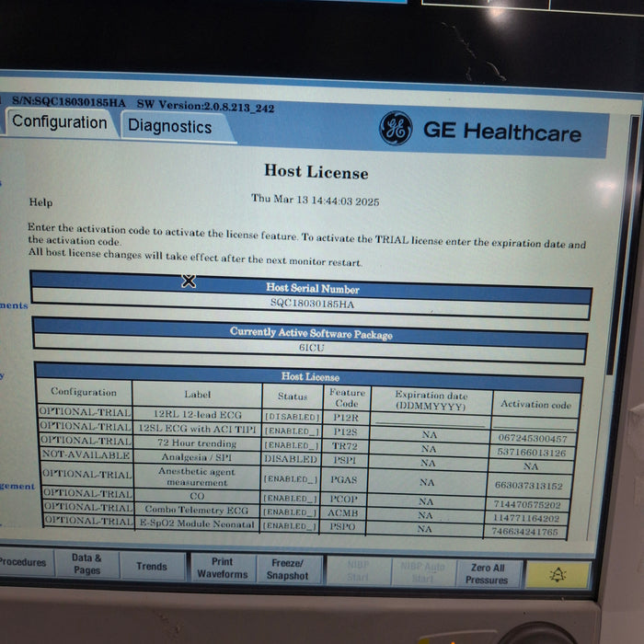644x644 pixels.
Task: Click the date 'Thu Mar 13 14:44:03 2025'
Action: (x=315, y=200)
